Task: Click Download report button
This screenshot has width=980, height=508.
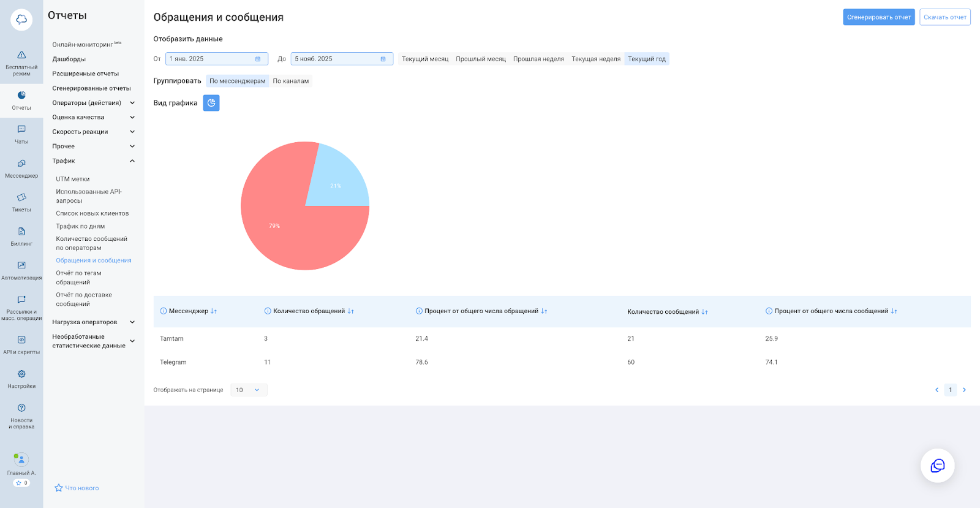Action: [944, 17]
